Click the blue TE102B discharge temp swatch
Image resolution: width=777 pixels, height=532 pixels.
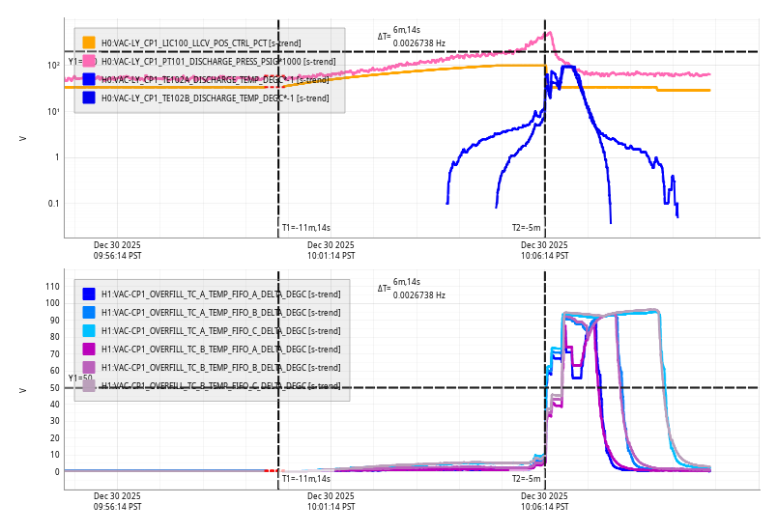(89, 98)
